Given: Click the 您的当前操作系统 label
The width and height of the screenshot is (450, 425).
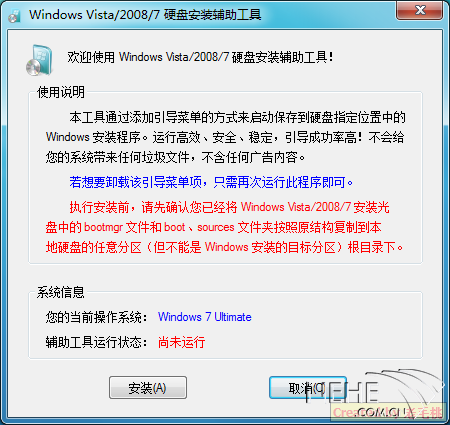Looking at the screenshot, I should (x=96, y=317).
